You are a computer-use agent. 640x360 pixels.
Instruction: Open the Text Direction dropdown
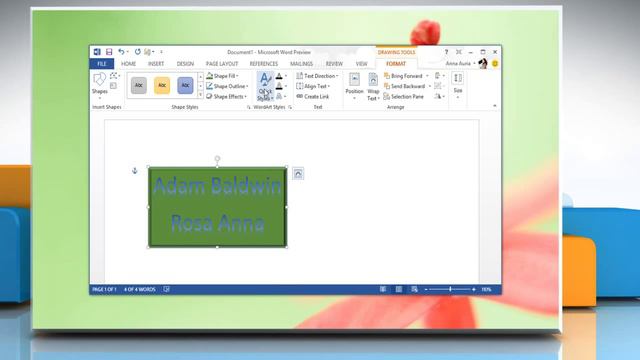point(317,76)
